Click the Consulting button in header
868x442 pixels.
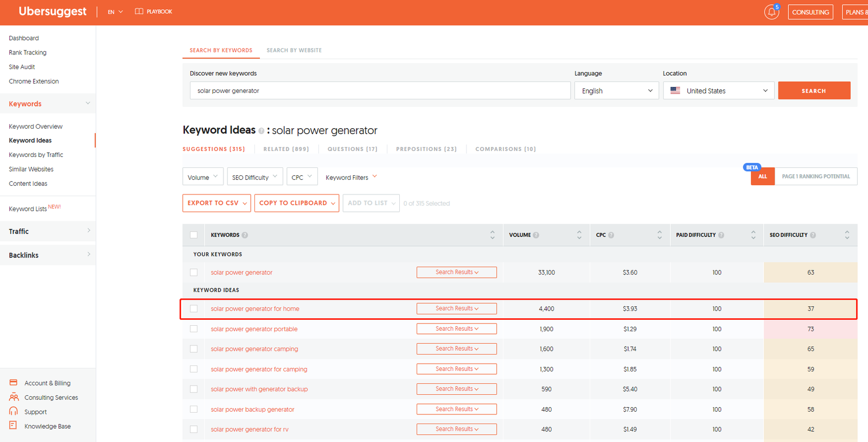[x=810, y=12]
